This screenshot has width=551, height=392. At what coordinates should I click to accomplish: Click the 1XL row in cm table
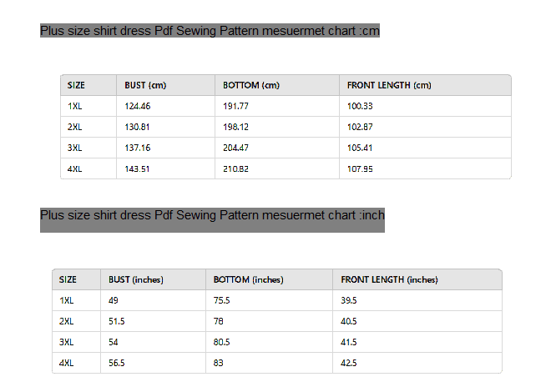tap(286, 106)
